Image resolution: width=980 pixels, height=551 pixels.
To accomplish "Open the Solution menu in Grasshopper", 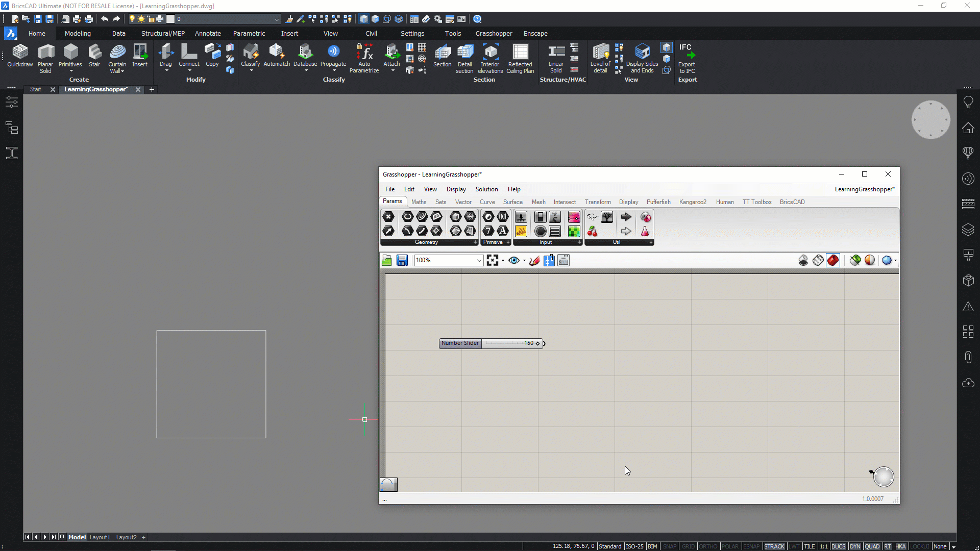I will click(x=486, y=189).
